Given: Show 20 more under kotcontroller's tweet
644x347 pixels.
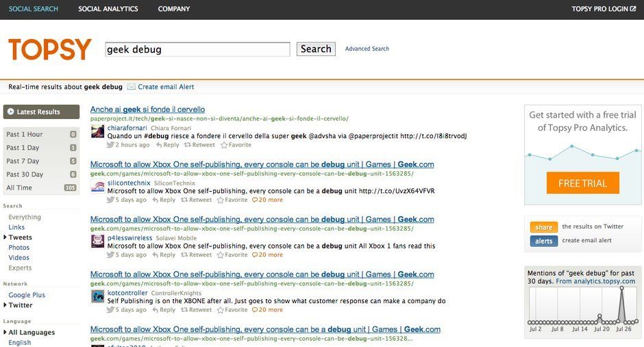Looking at the screenshot, I should (x=267, y=309).
